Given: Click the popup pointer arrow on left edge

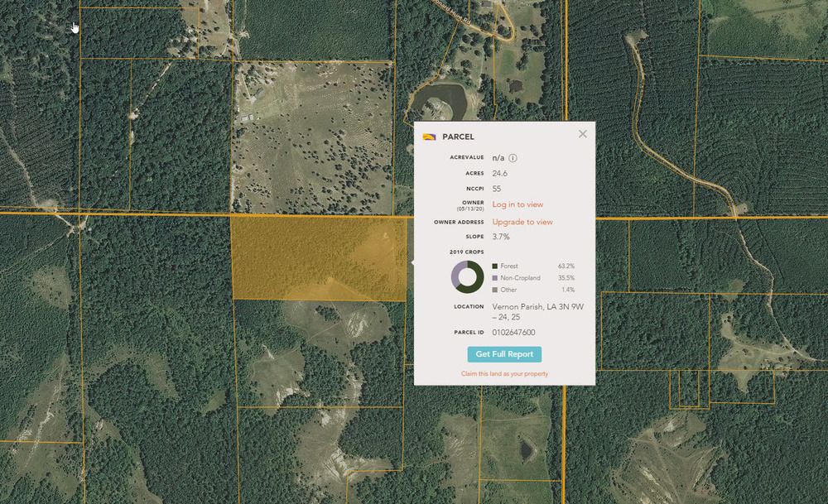Looking at the screenshot, I should 412,262.
